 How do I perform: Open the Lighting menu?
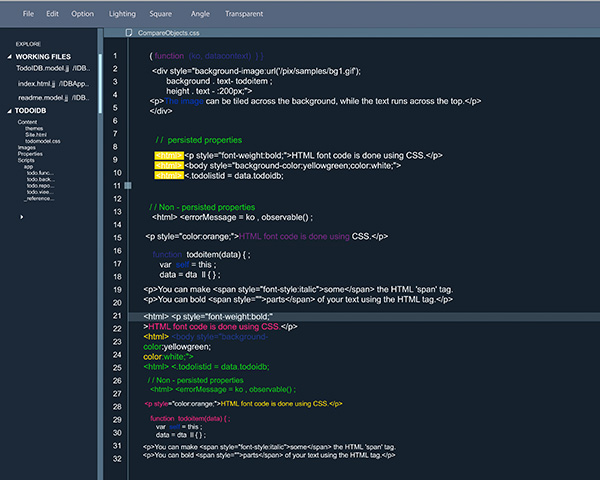pyautogui.click(x=122, y=14)
